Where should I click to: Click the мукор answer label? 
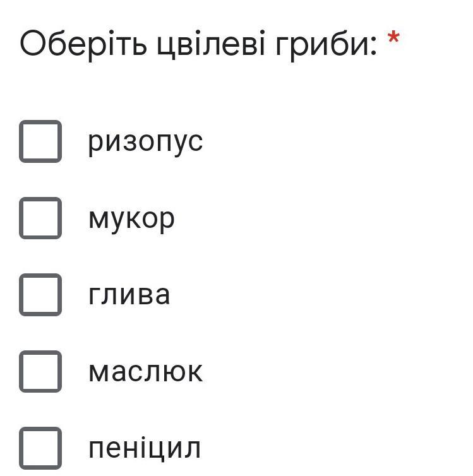131,219
